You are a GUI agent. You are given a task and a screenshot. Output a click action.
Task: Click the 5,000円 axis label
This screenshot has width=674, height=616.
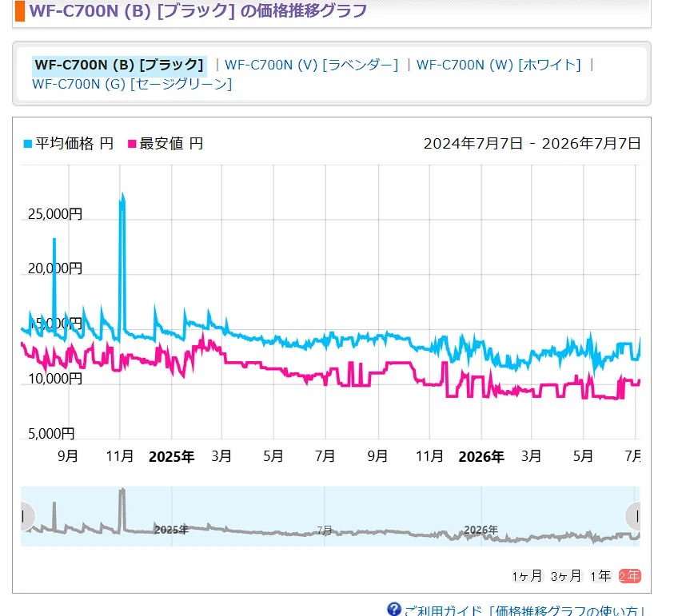[x=51, y=433]
